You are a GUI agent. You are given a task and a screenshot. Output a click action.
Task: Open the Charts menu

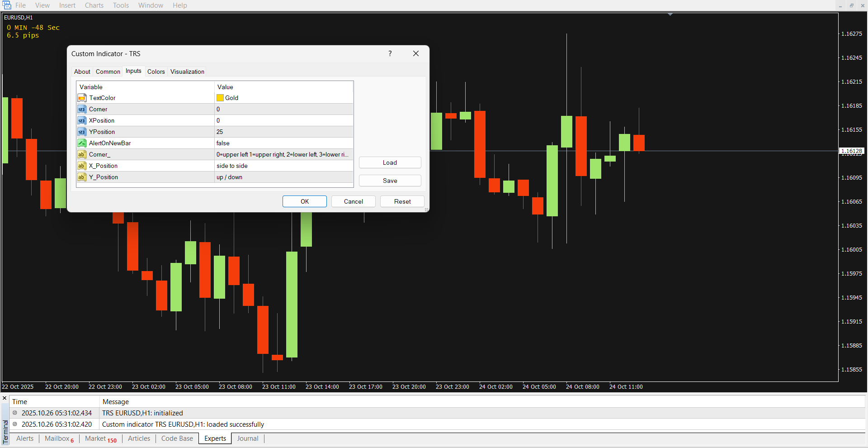[x=94, y=5]
